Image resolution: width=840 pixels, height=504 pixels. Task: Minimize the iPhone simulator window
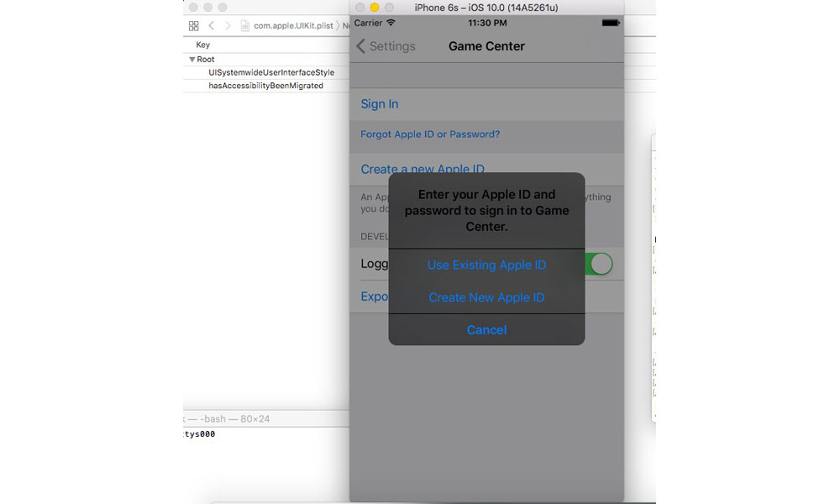375,8
